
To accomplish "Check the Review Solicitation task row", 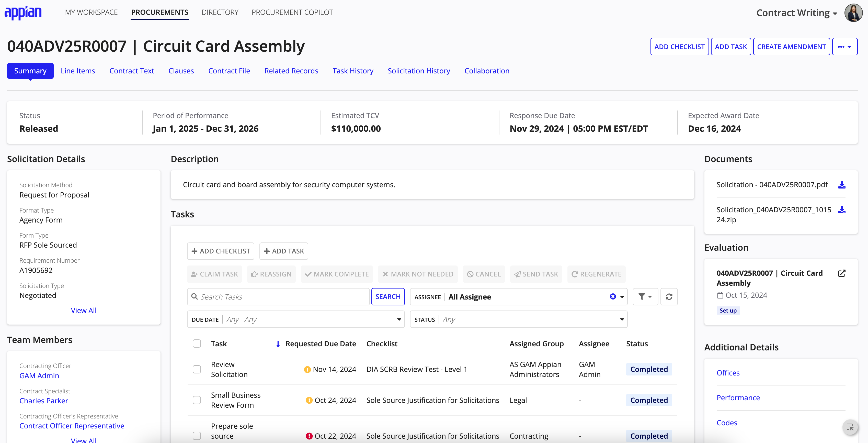I will click(197, 369).
